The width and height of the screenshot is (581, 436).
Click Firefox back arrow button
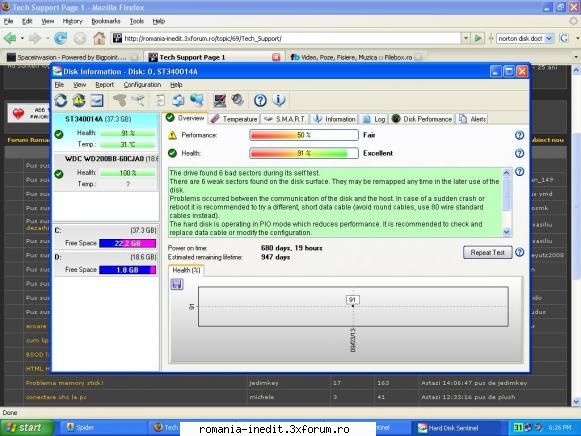(10, 38)
